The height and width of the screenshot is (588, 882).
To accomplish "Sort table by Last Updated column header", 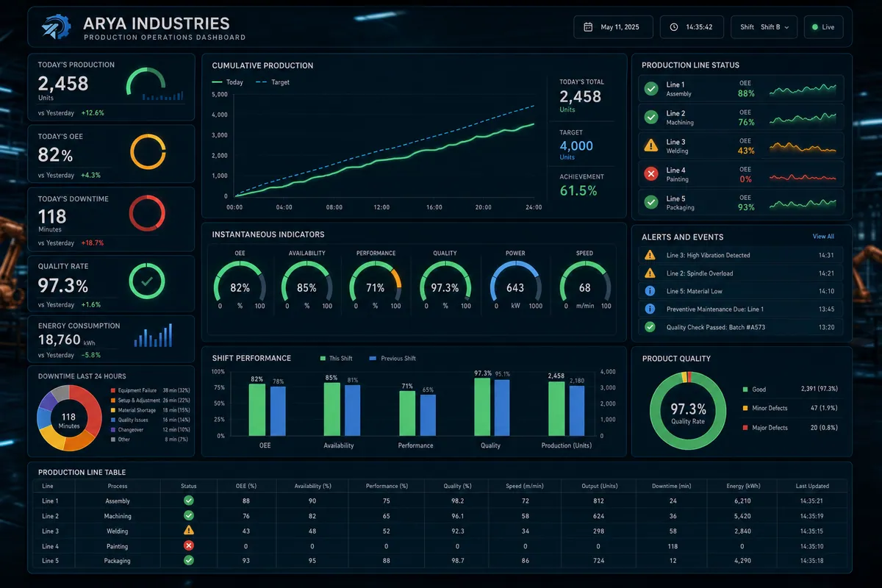I will click(x=812, y=486).
